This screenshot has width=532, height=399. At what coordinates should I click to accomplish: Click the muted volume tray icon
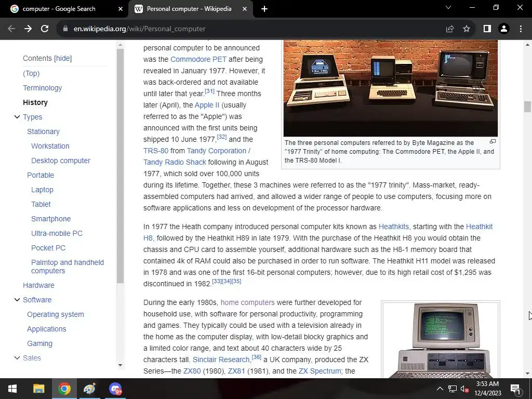[464, 389]
